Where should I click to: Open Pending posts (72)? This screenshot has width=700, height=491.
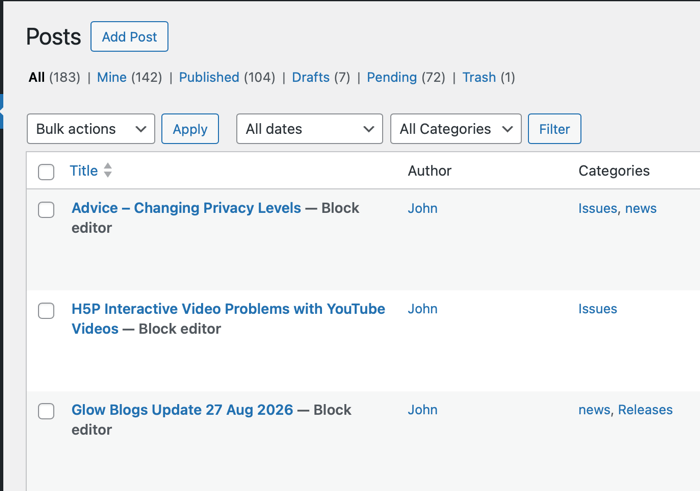click(x=406, y=77)
